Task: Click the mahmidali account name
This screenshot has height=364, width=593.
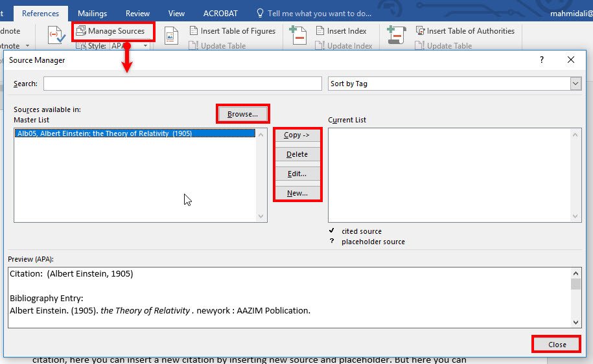Action: pyautogui.click(x=571, y=14)
